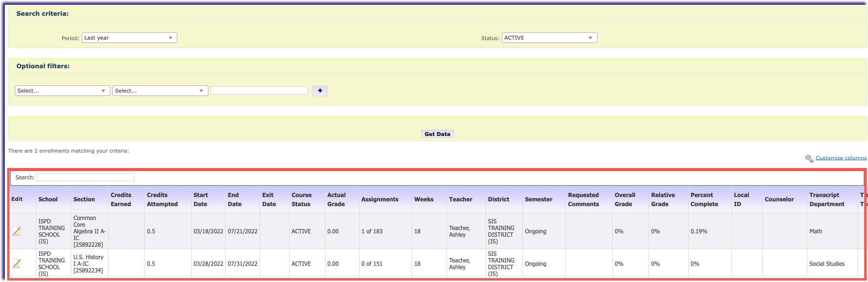
Task: Open the second optional filter Select dropdown
Action: coord(160,91)
